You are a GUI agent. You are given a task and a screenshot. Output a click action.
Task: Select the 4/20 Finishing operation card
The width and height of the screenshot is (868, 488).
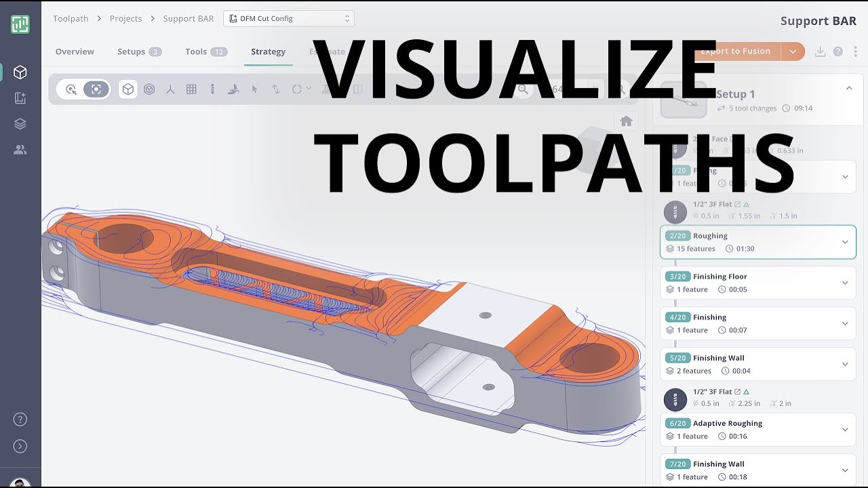758,323
